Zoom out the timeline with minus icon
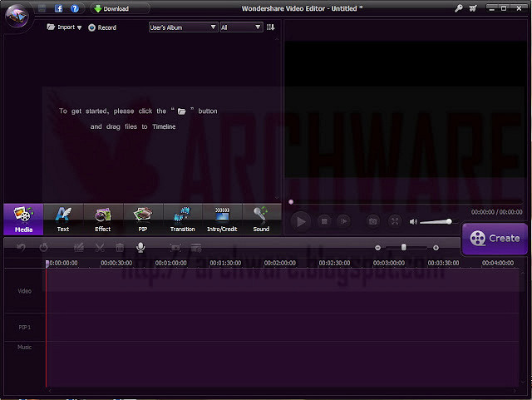 tap(377, 248)
